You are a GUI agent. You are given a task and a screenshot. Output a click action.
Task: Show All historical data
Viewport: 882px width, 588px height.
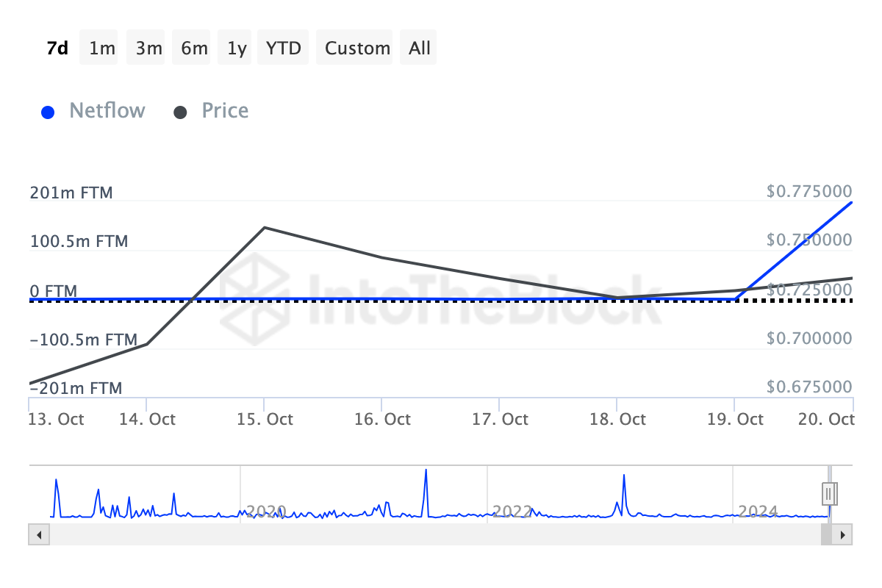(420, 49)
